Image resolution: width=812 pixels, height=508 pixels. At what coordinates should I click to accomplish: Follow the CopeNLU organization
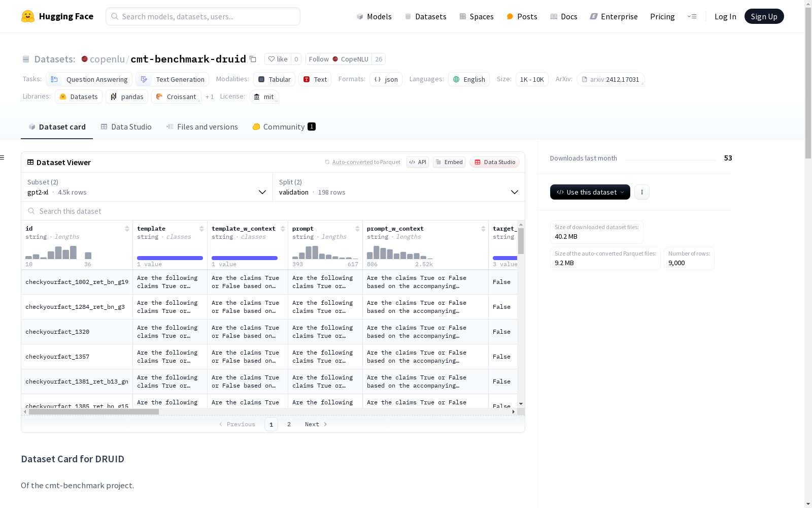tap(339, 59)
